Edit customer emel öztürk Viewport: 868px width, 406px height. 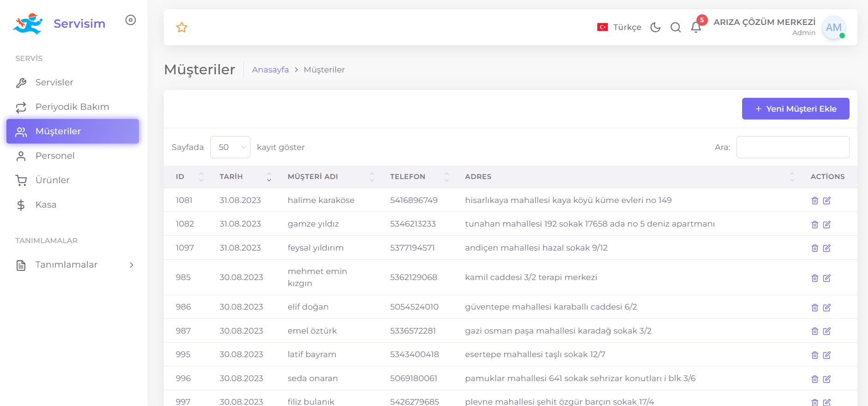[827, 331]
